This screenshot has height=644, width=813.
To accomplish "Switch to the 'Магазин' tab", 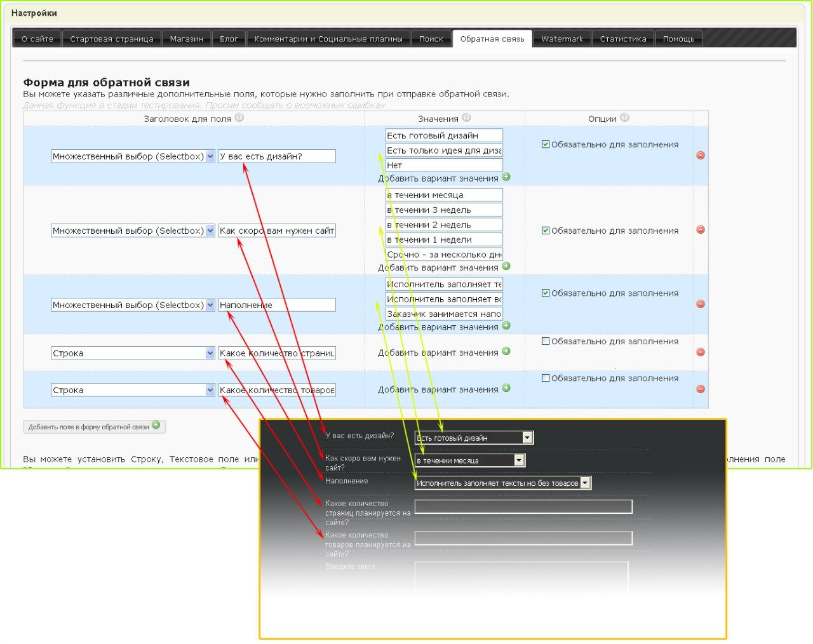I will click(187, 39).
